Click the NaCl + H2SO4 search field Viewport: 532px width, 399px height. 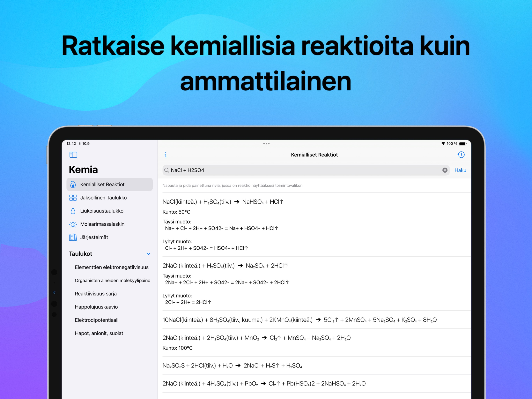(x=306, y=170)
